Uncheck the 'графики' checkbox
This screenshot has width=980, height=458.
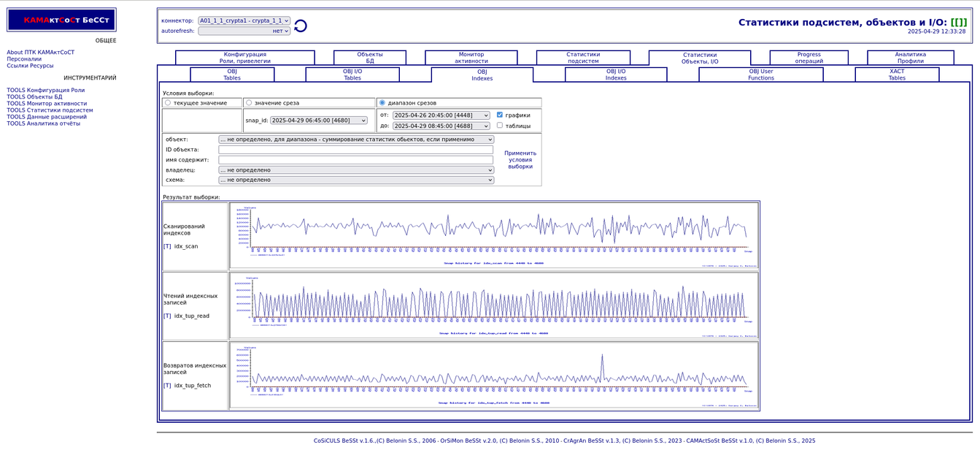[500, 115]
